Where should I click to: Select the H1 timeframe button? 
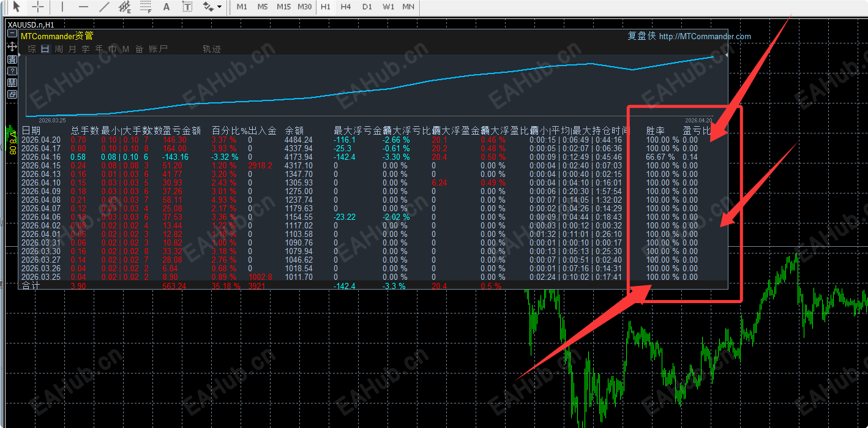[326, 7]
